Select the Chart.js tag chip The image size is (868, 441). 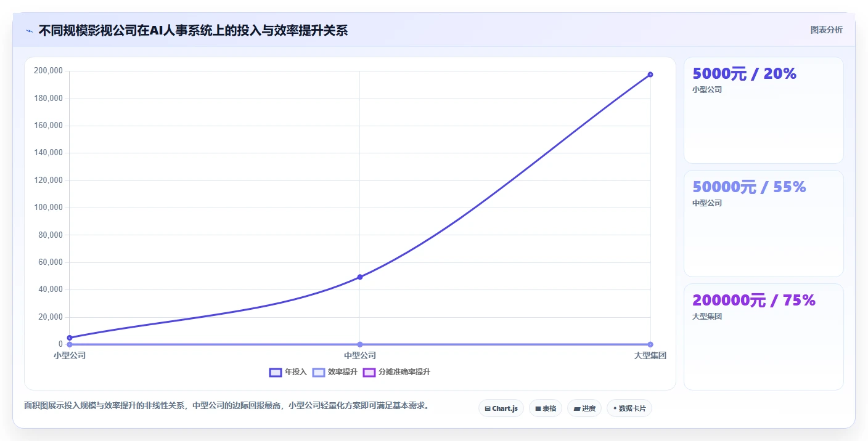[501, 408]
